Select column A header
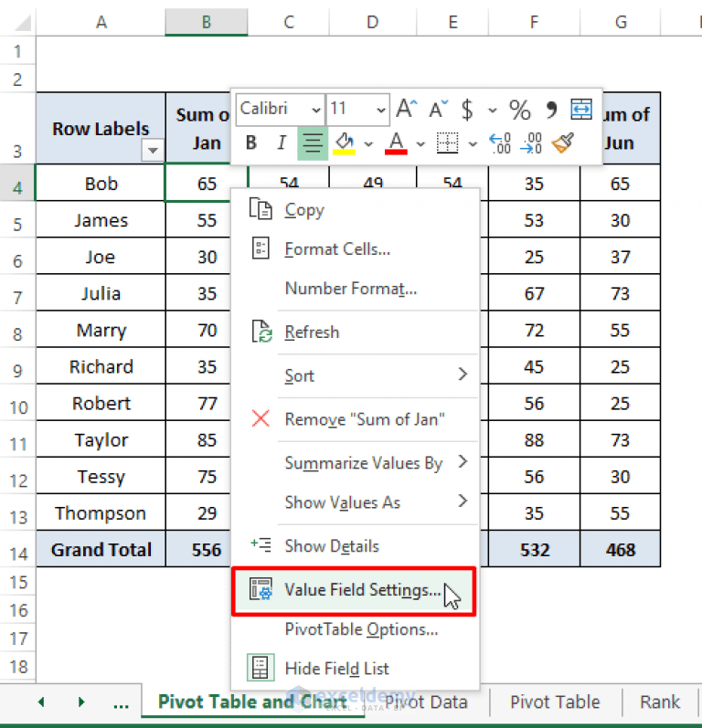Viewport: 702px width, 728px height. pos(101,22)
